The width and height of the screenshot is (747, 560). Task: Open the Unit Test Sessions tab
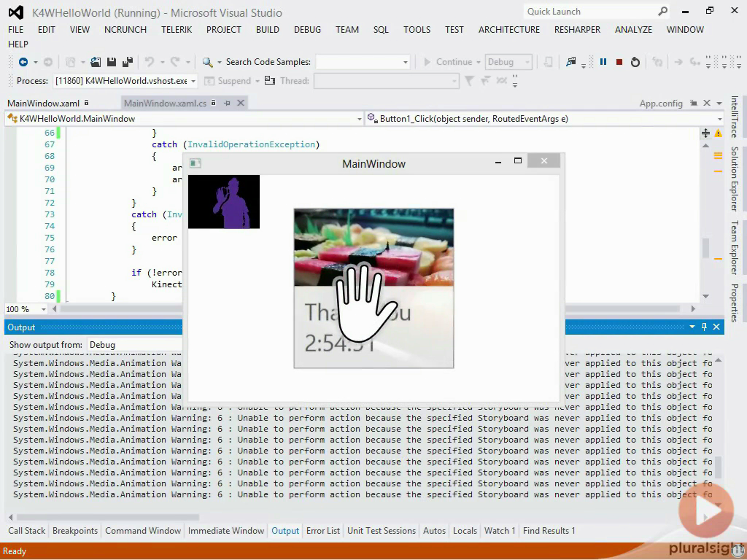[381, 531]
